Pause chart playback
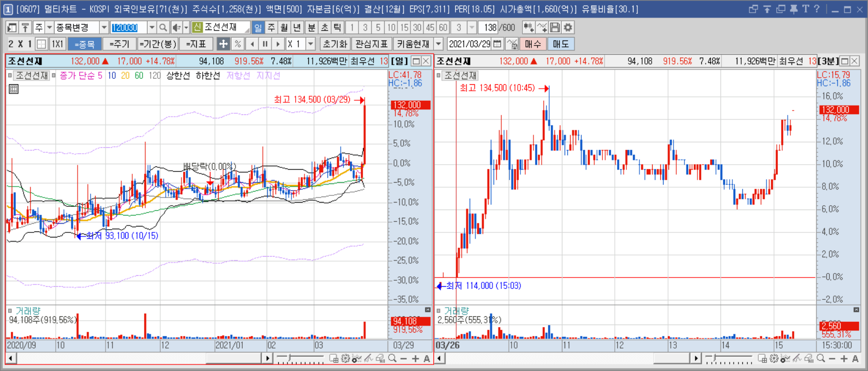Screen dimensions: 868x371 tap(265, 44)
